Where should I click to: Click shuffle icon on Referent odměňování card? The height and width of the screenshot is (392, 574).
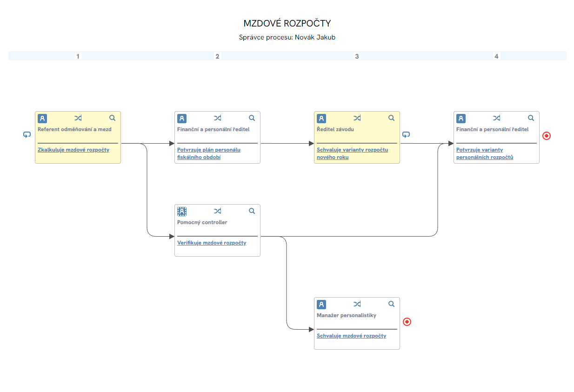[x=78, y=118]
